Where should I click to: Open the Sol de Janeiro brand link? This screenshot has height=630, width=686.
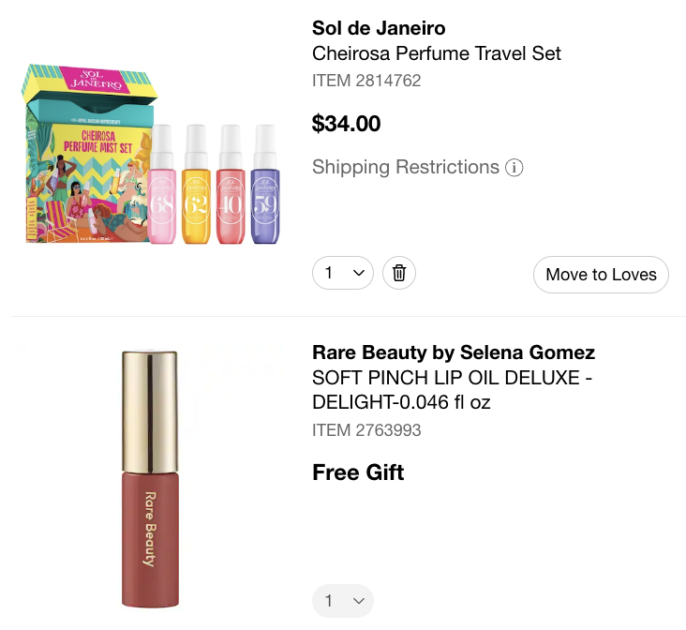[x=378, y=27]
